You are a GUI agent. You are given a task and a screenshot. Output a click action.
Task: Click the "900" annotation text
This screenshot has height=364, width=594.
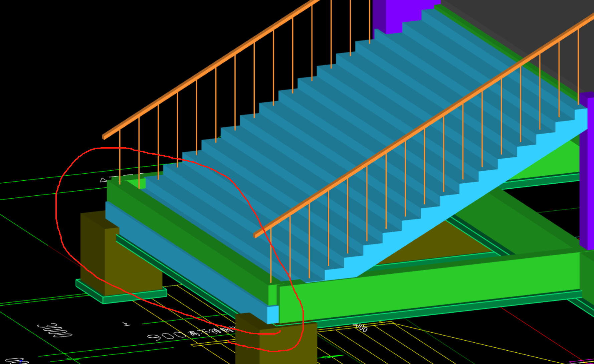click(166, 336)
